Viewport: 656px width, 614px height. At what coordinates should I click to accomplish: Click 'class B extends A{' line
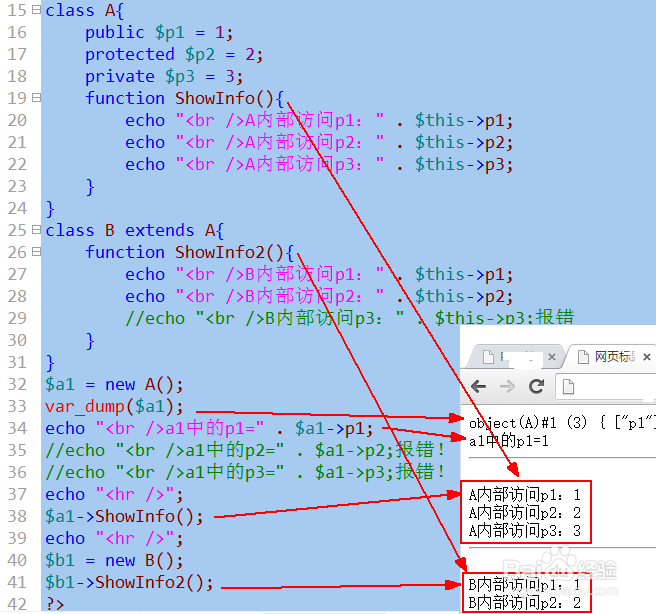[135, 230]
